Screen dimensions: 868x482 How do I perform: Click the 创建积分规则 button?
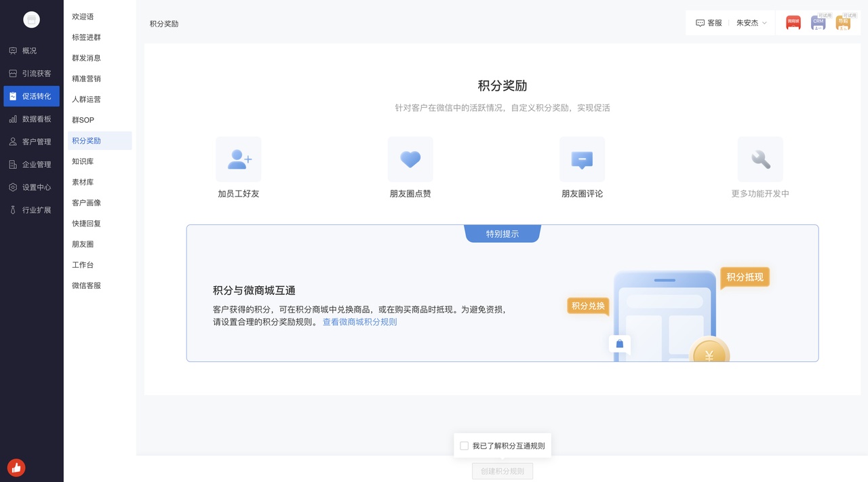tap(502, 471)
